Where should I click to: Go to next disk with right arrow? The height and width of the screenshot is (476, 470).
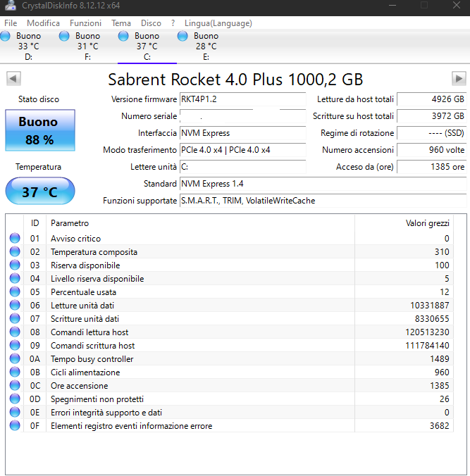(x=459, y=79)
